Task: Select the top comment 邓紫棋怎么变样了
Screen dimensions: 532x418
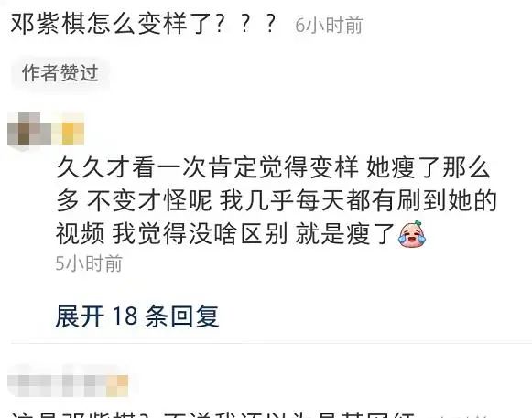Action: 144,25
